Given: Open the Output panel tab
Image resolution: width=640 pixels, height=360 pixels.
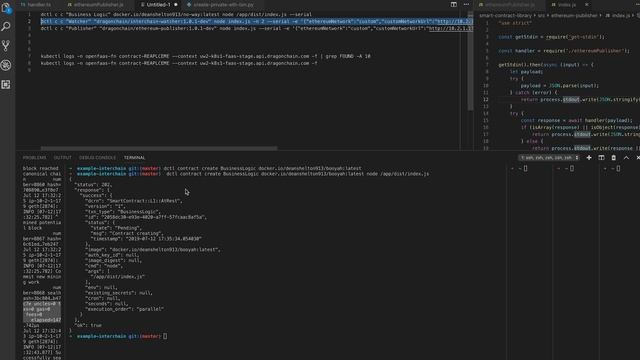Looking at the screenshot, I should 62,158.
